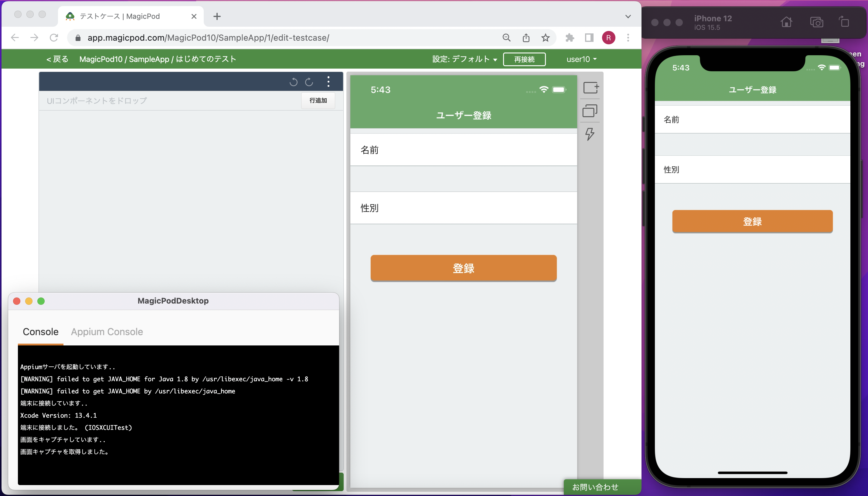The width and height of the screenshot is (868, 496).
Task: Click the multiple screens icon beside the preview
Action: click(590, 111)
